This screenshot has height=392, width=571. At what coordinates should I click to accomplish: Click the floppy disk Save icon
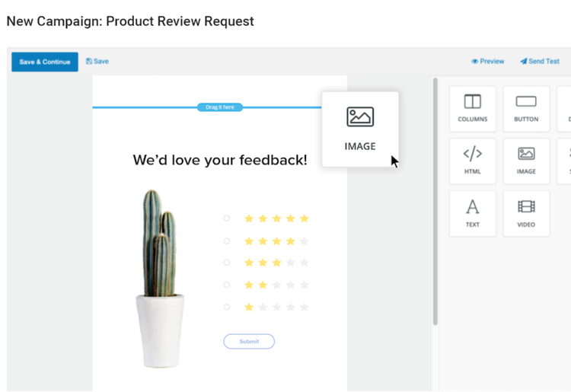89,62
